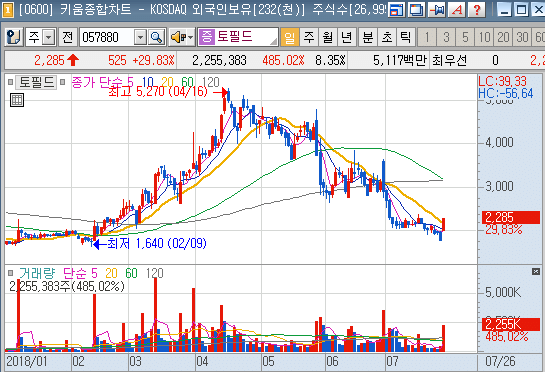Click the 20 moving average legend in price chart
The image size is (545, 372).
(x=167, y=82)
